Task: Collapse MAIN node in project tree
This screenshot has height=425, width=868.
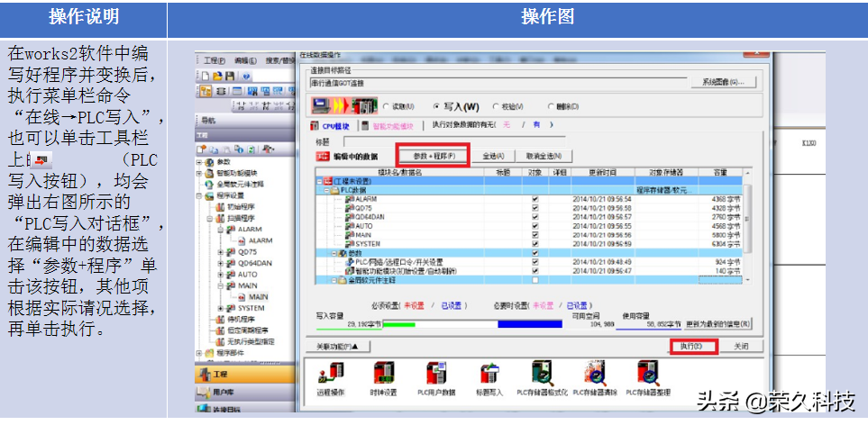Action: (222, 285)
